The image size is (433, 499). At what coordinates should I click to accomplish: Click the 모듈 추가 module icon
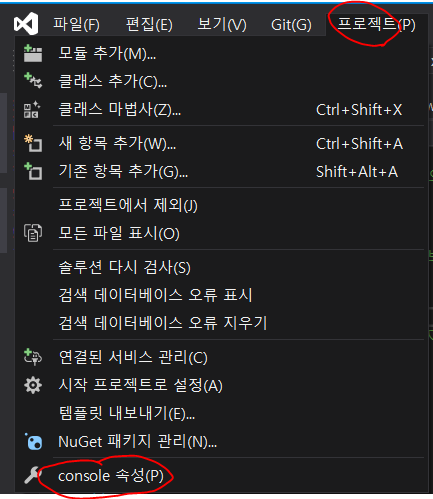pyautogui.click(x=33, y=53)
